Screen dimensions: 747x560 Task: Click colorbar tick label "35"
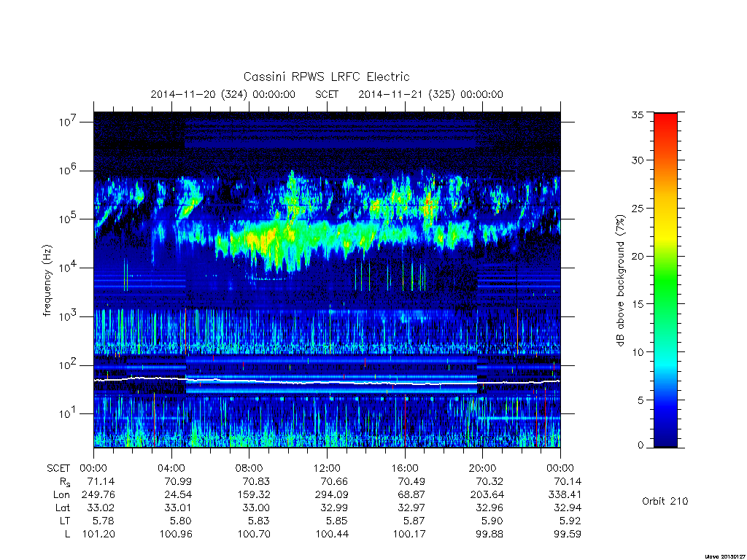coord(638,114)
